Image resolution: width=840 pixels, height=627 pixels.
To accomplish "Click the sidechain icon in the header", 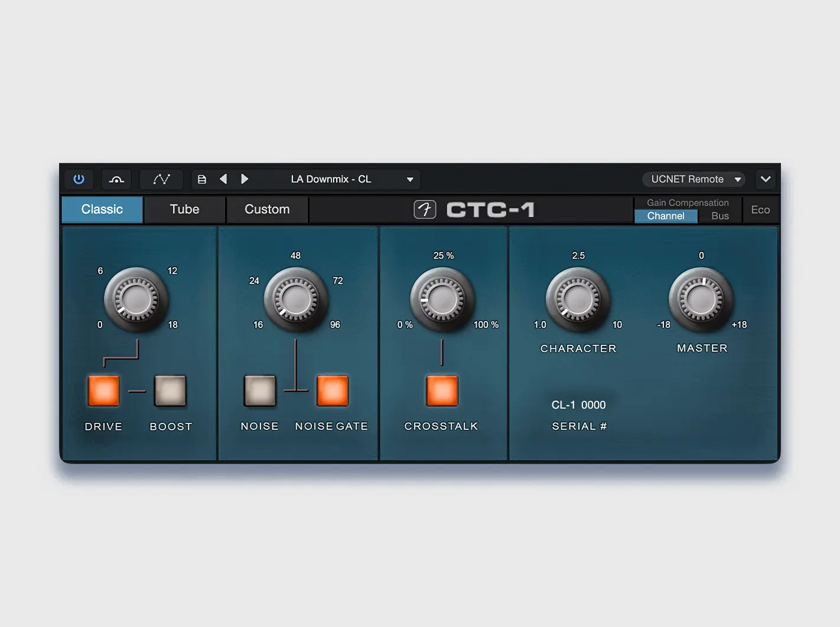I will click(x=116, y=179).
